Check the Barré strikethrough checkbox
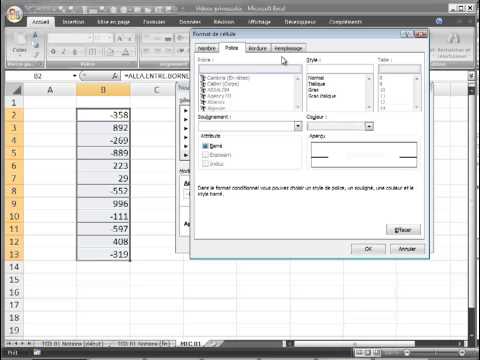The image size is (480, 360). 205,146
